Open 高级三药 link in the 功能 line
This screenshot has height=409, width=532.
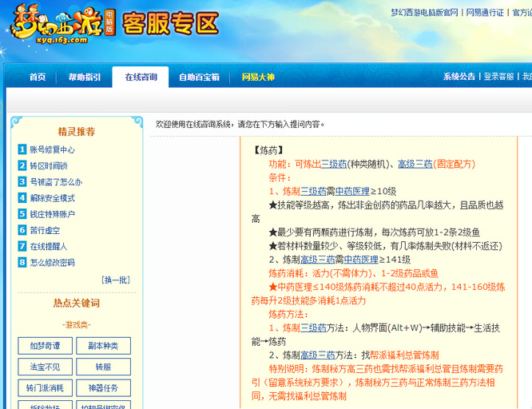click(415, 165)
